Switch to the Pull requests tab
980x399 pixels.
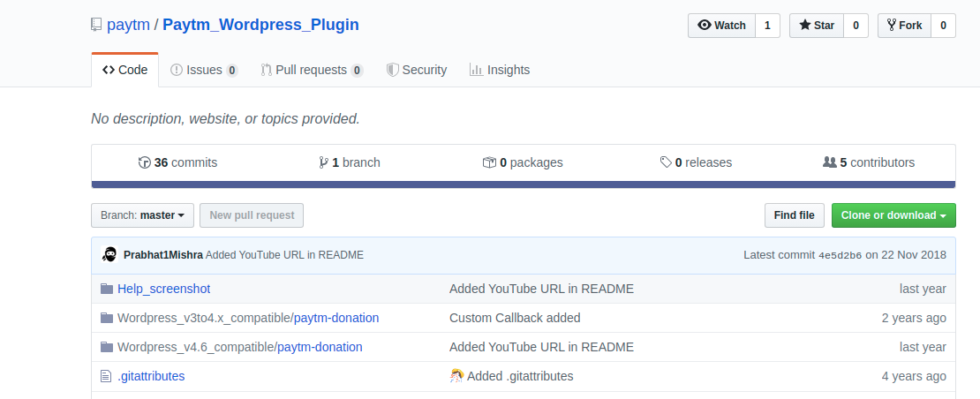(312, 70)
